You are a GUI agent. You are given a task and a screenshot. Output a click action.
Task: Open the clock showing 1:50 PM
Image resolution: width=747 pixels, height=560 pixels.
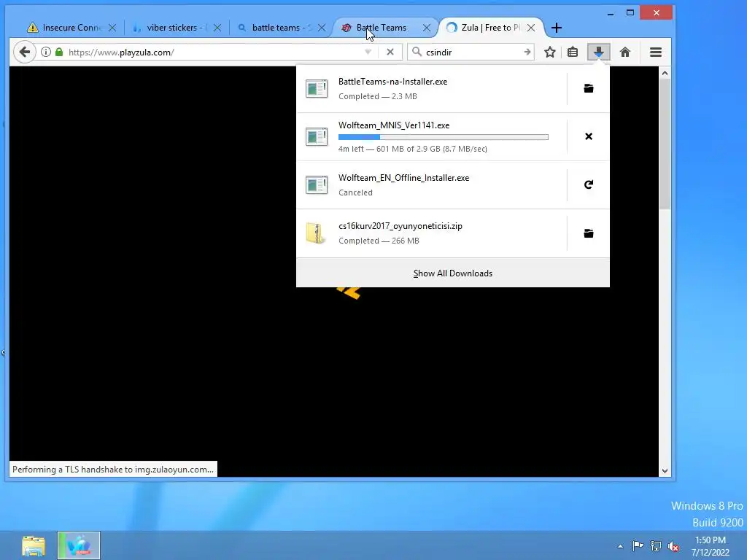711,546
